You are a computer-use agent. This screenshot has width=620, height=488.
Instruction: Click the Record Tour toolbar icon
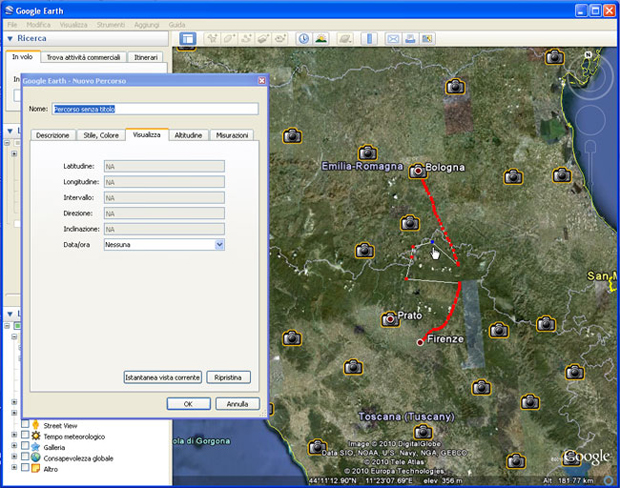(281, 39)
